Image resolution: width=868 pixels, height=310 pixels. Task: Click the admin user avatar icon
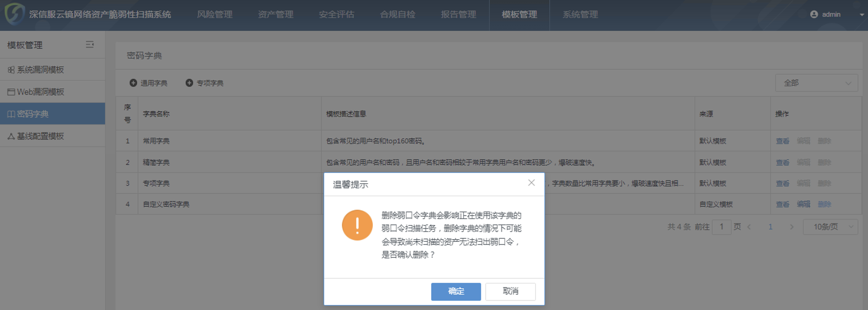click(x=814, y=14)
